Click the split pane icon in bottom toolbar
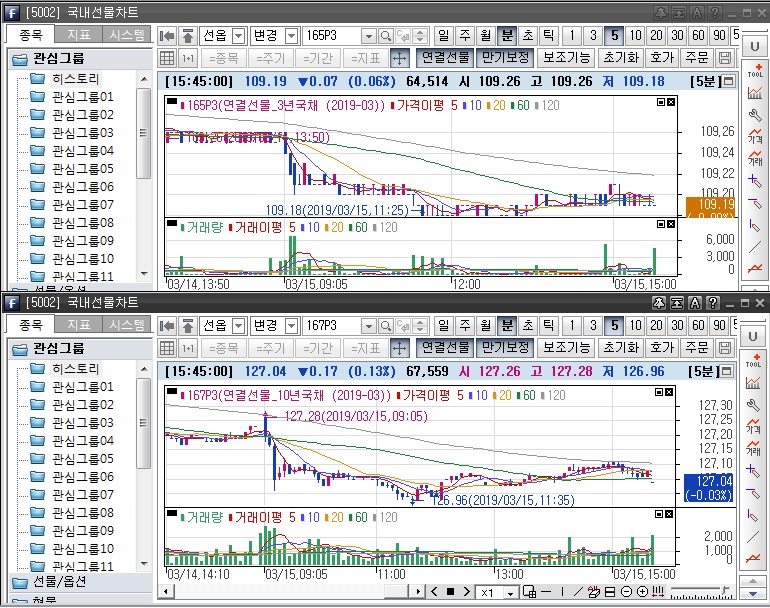 [x=610, y=592]
